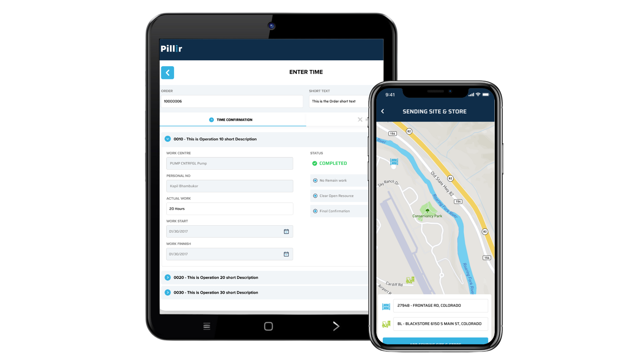Toggle the Final Confirmation option
Viewport: 644px width, 362px height.
click(315, 211)
